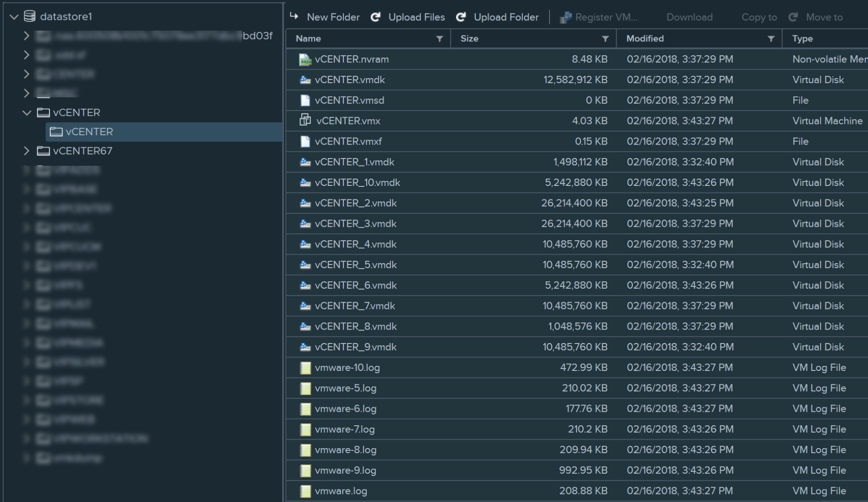Click the vCENTER.vmsd file icon
This screenshot has width=868, height=502.
(x=305, y=100)
